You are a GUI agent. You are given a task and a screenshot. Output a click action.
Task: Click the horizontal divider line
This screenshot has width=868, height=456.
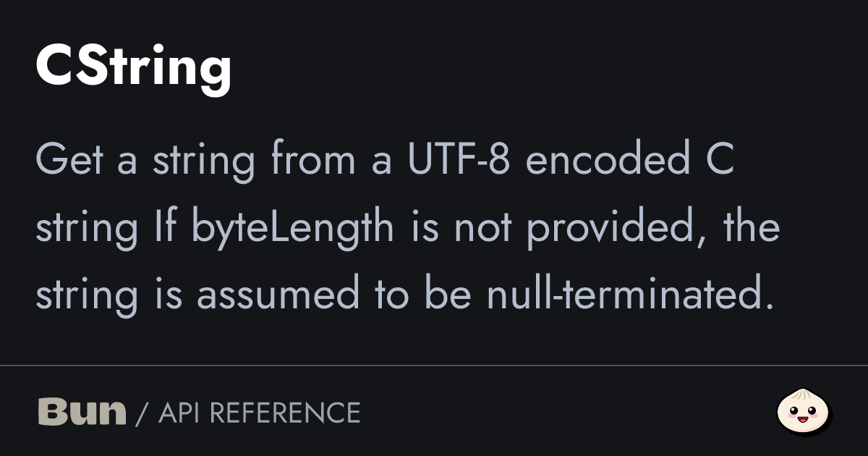tap(434, 366)
